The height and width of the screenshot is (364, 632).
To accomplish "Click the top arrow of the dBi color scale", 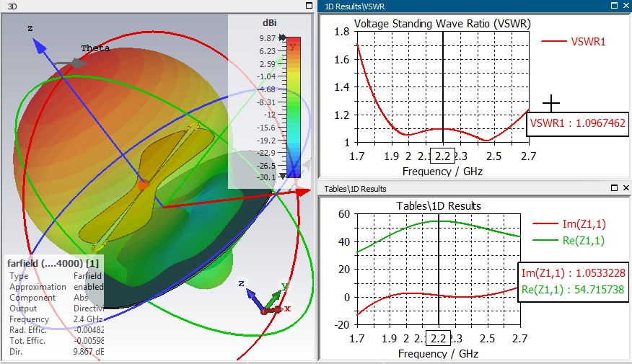I will click(283, 37).
